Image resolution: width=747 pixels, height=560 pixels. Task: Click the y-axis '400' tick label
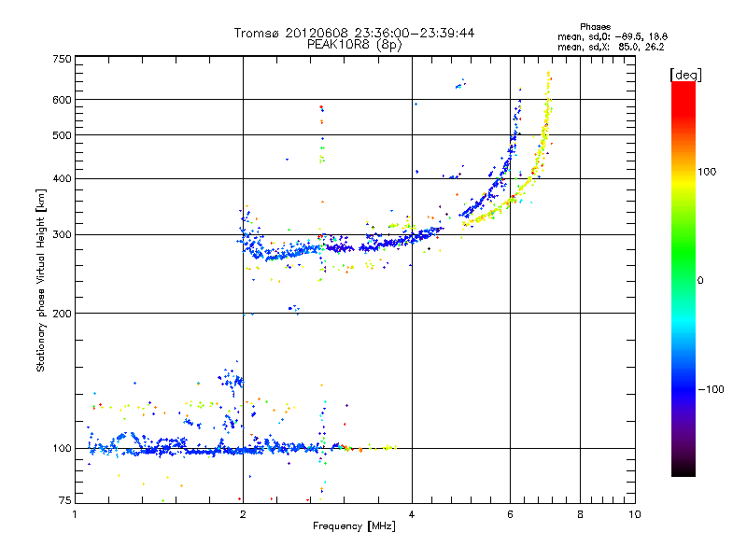point(62,179)
